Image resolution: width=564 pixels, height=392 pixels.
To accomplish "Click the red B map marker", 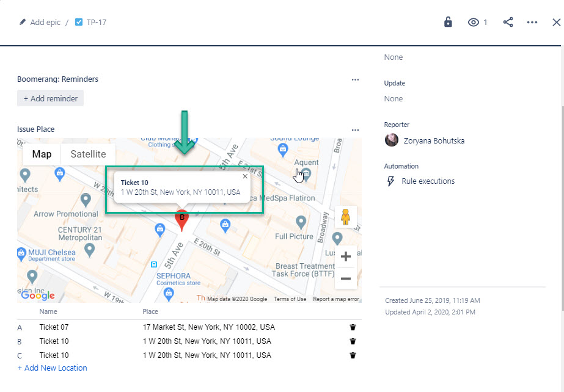I will (x=181, y=219).
